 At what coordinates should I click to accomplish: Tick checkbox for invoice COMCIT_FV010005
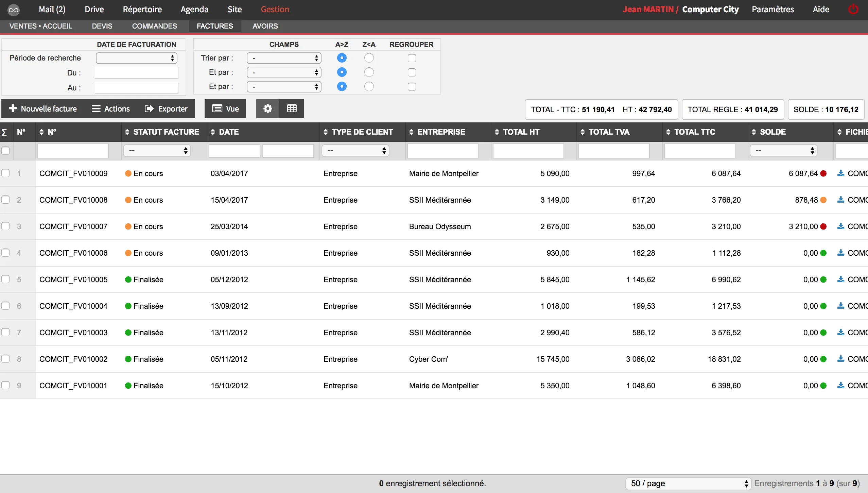(5, 279)
